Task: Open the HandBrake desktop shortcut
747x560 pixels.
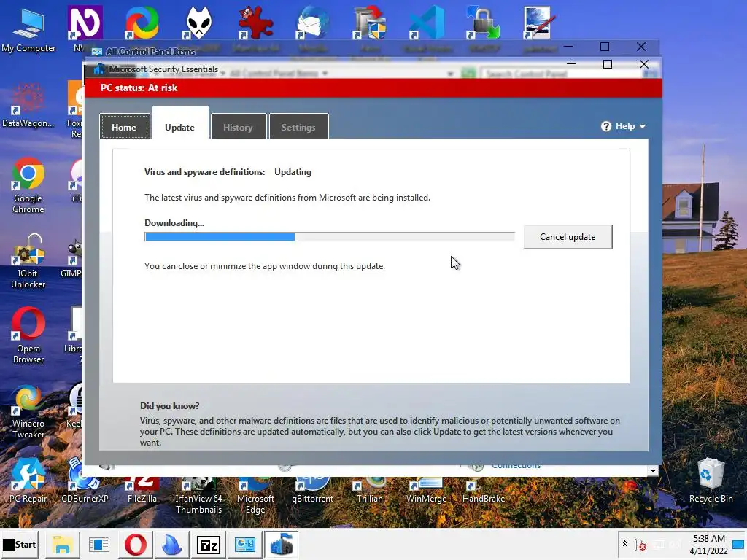Action: tap(483, 491)
